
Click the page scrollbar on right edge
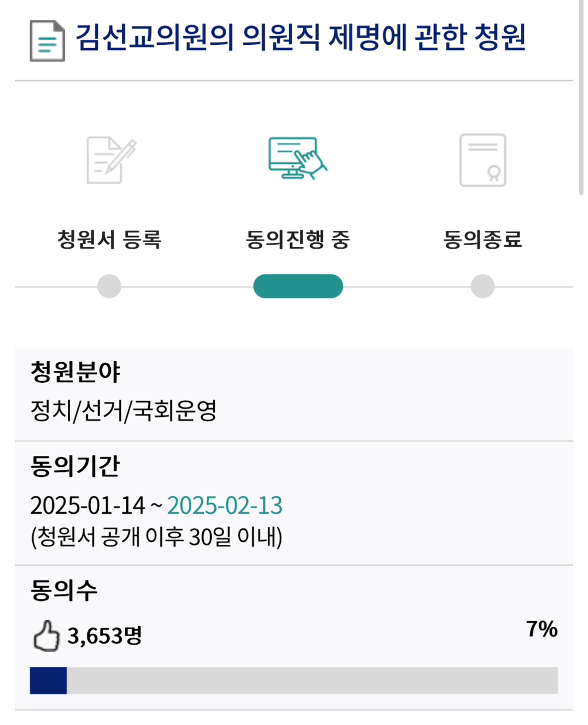coord(581,98)
